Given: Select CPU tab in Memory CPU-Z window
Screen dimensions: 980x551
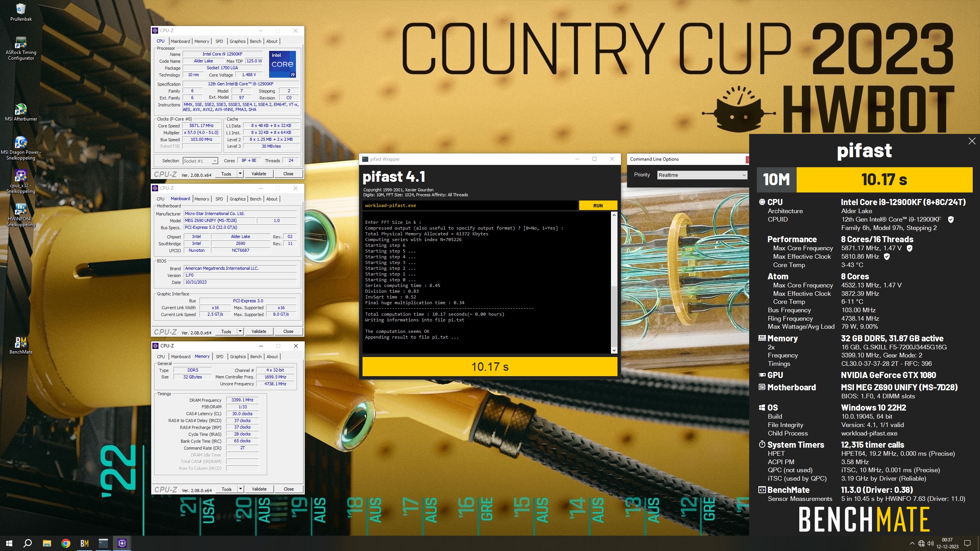Looking at the screenshot, I should (161, 357).
